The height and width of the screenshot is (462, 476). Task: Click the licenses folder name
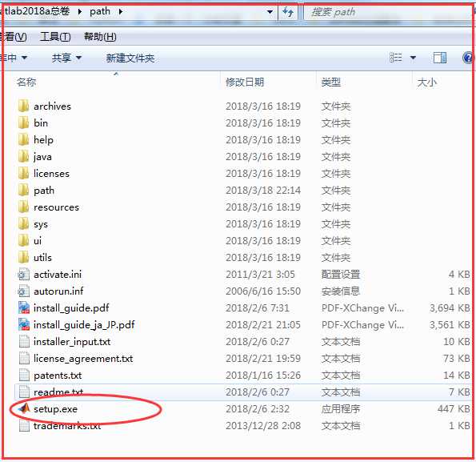(51, 174)
